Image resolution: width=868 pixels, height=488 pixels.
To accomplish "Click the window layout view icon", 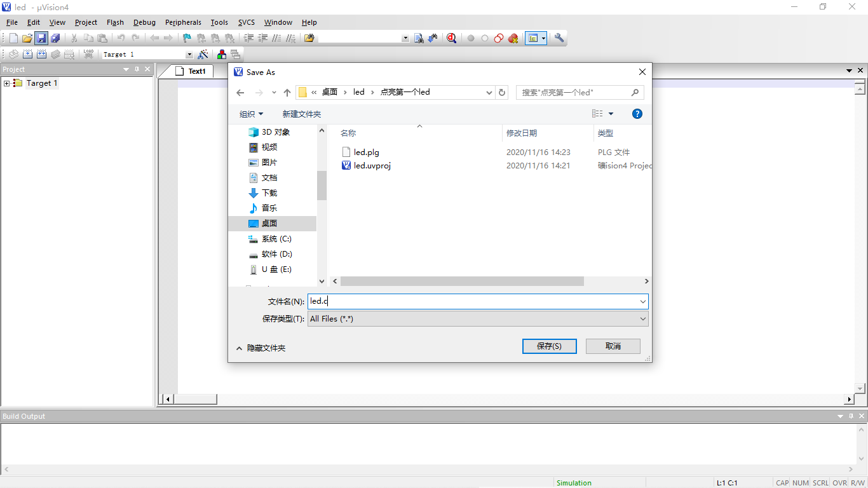I will click(533, 38).
